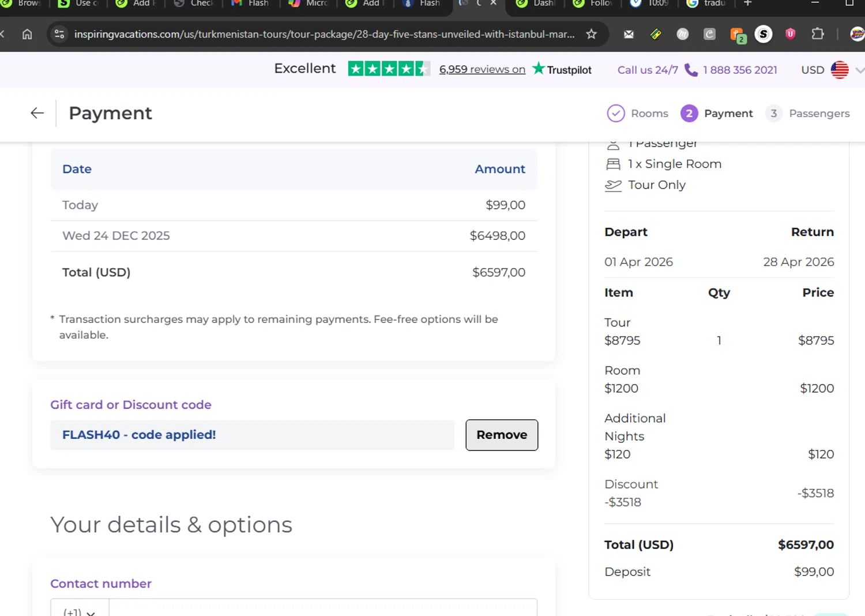The height and width of the screenshot is (616, 865).
Task: Open the gray 'C' extension icon
Action: pos(709,35)
